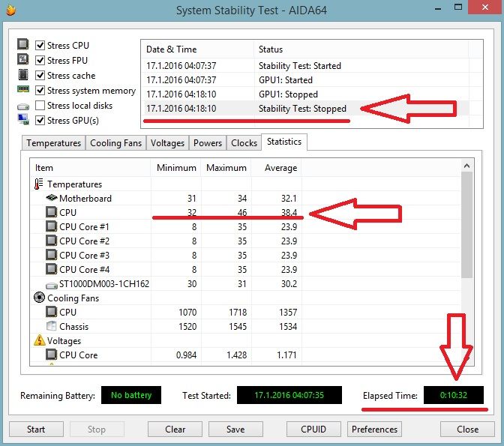Image resolution: width=504 pixels, height=446 pixels.
Task: Click the CPU Core voltage maximum value 1.428
Action: (x=237, y=355)
